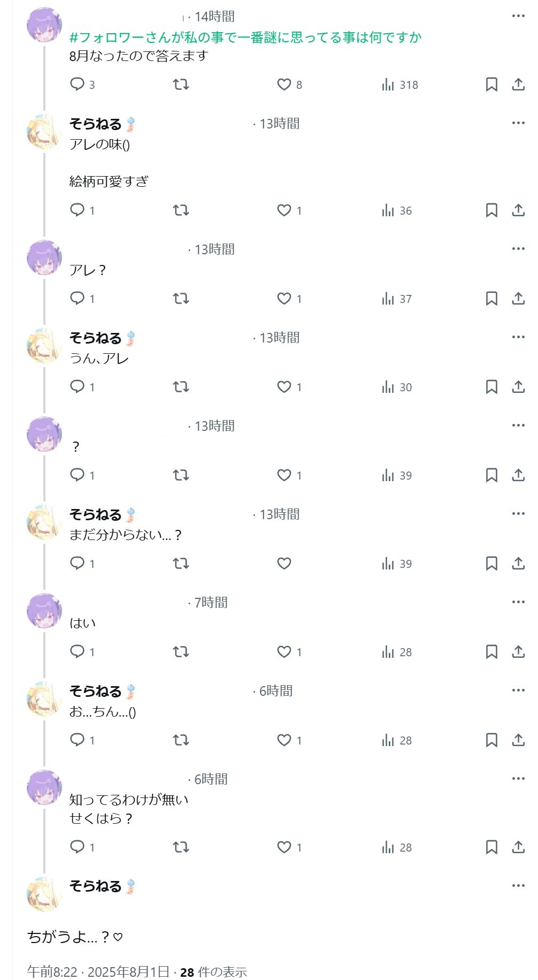Open the purple-haired avatar on 'はい' post
Screen dimensions: 538x980
(x=44, y=611)
